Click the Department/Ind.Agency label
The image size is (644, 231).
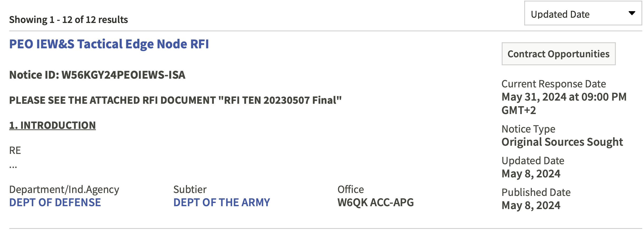coord(64,190)
